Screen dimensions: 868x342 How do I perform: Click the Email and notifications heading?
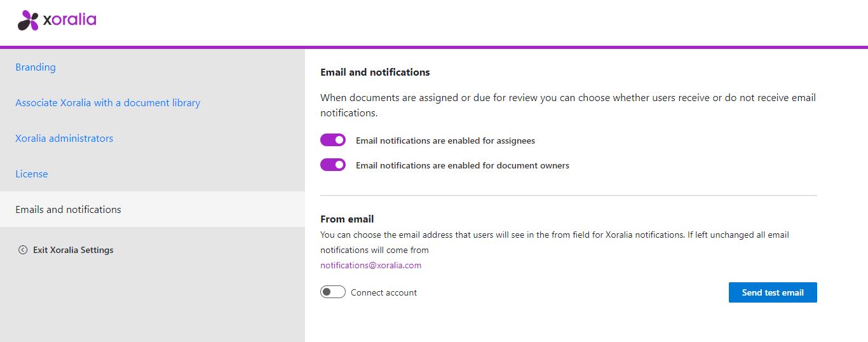click(x=375, y=72)
